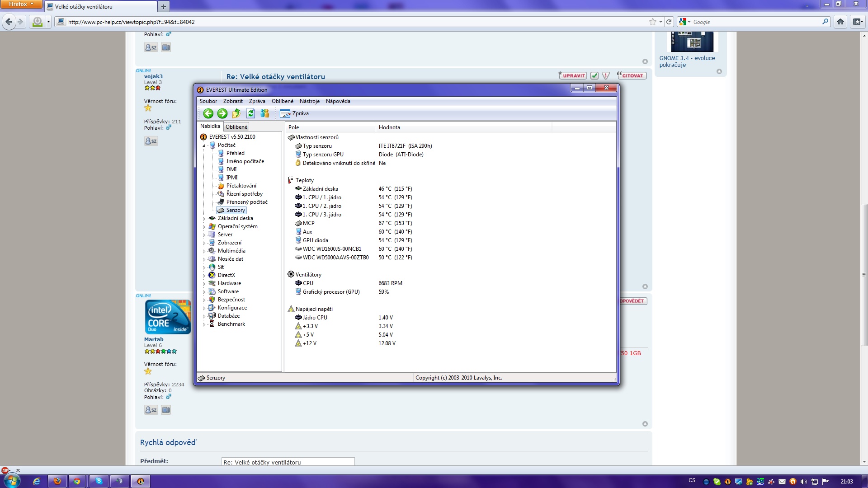Click the green Back arrow in EVEREST toolbar
868x488 pixels.
[208, 113]
